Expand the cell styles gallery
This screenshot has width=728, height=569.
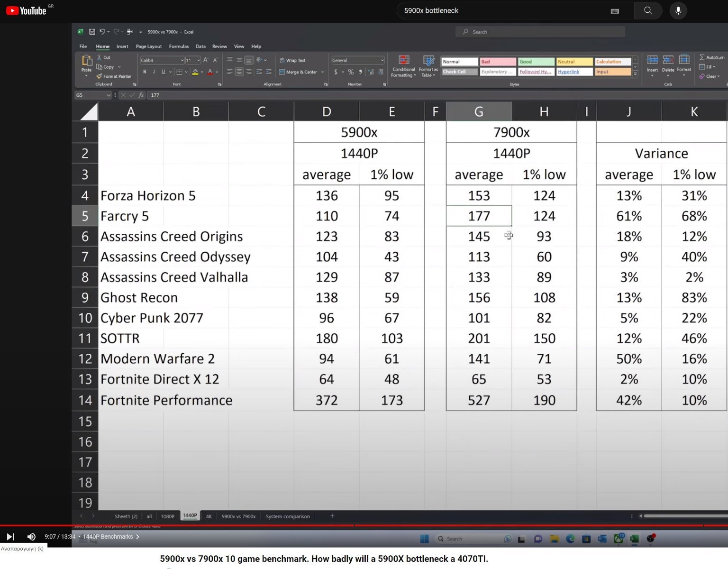pyautogui.click(x=635, y=73)
